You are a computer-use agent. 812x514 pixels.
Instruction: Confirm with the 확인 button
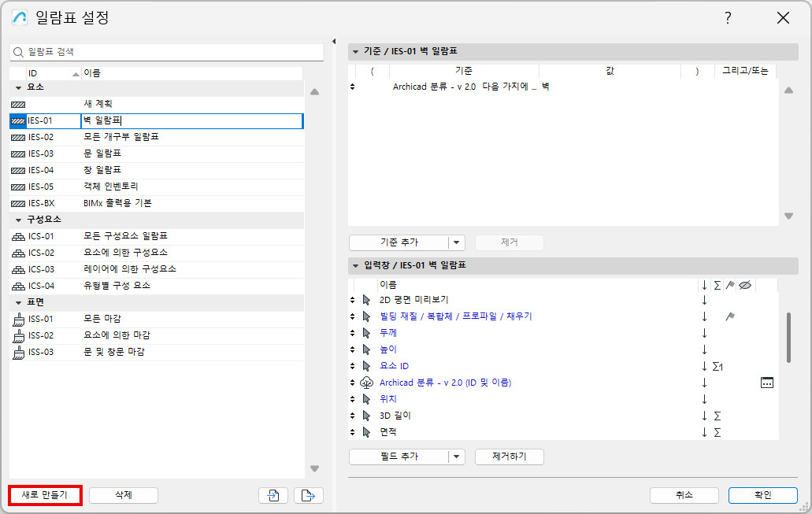[763, 495]
